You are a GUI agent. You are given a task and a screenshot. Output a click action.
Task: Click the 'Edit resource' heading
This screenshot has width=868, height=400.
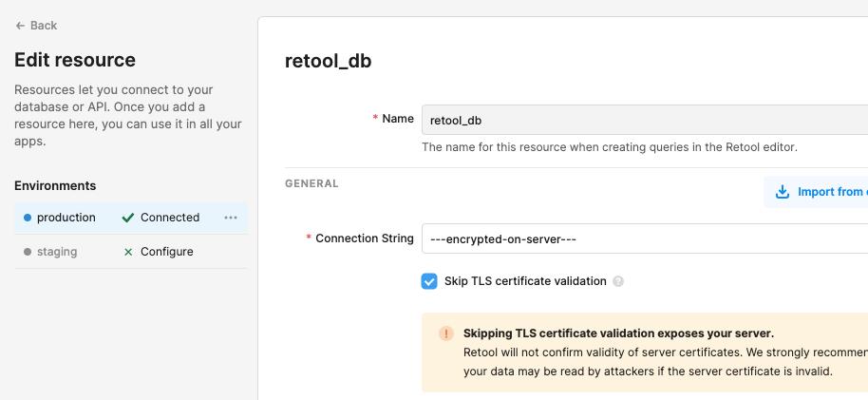click(x=75, y=60)
